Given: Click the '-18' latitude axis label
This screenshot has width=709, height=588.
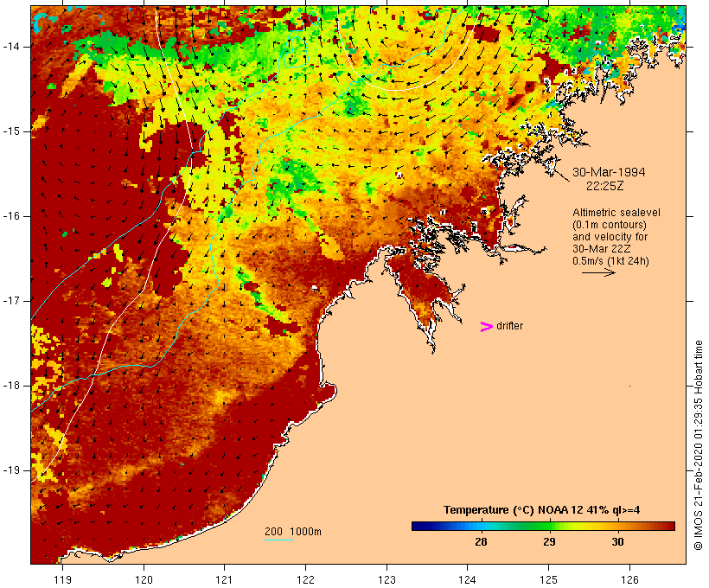Looking at the screenshot, I should click(10, 386).
